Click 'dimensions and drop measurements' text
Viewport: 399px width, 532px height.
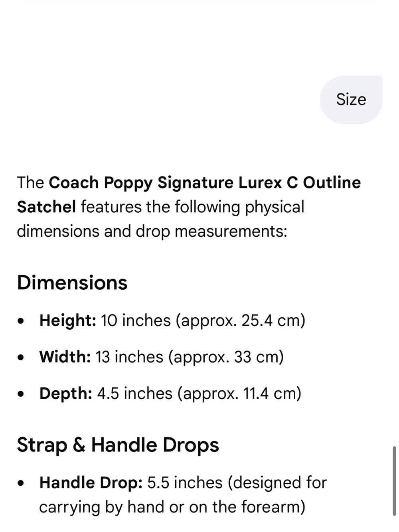coord(152,231)
